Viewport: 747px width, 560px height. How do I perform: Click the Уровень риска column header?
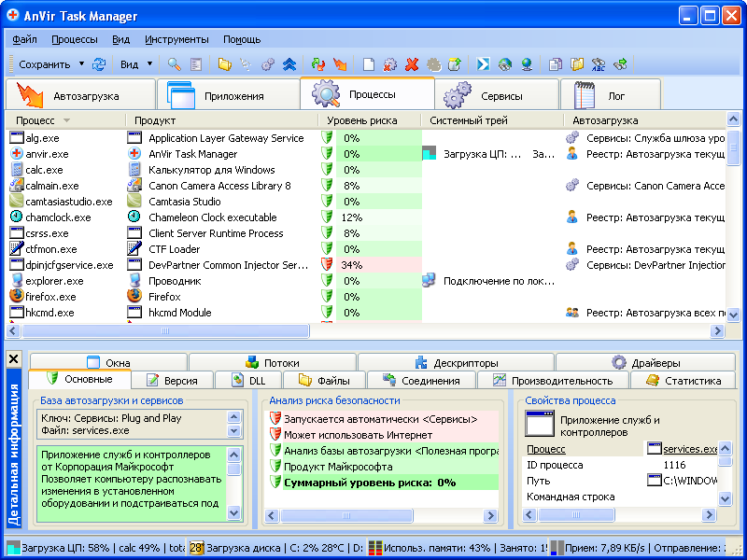pyautogui.click(x=361, y=120)
